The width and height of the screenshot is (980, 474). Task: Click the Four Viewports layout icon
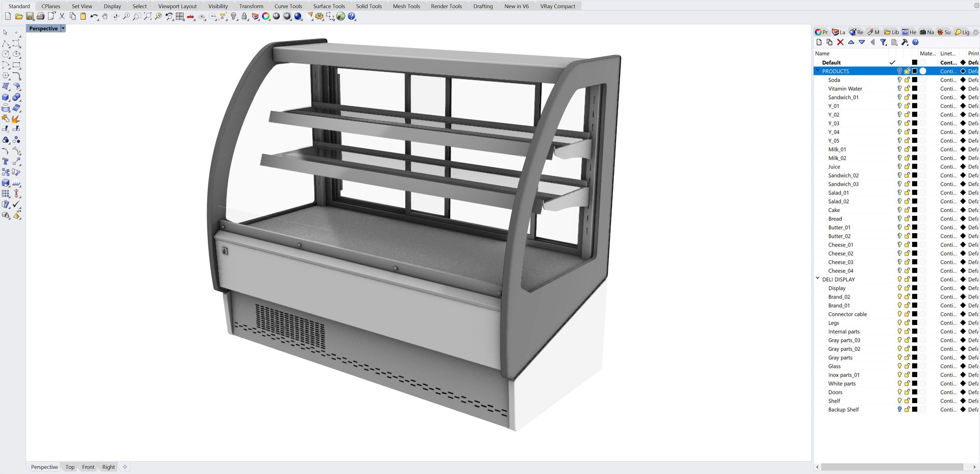pos(180,16)
